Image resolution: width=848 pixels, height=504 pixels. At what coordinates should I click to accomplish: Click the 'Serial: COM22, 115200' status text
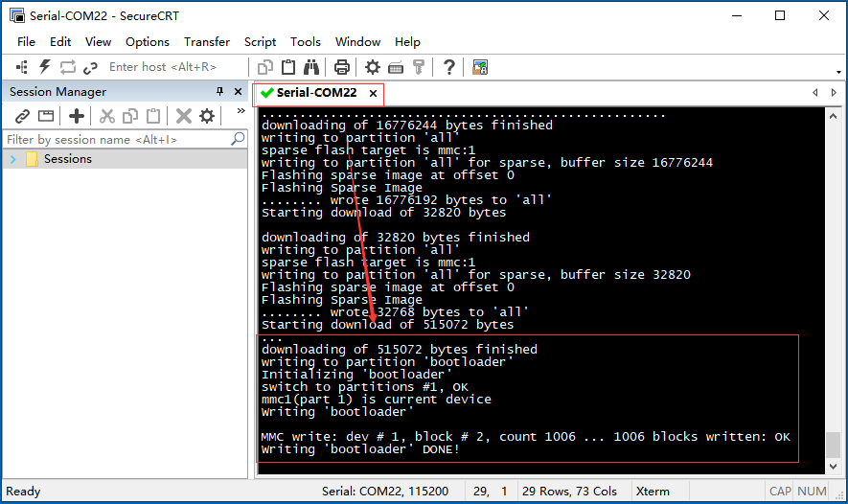click(385, 491)
